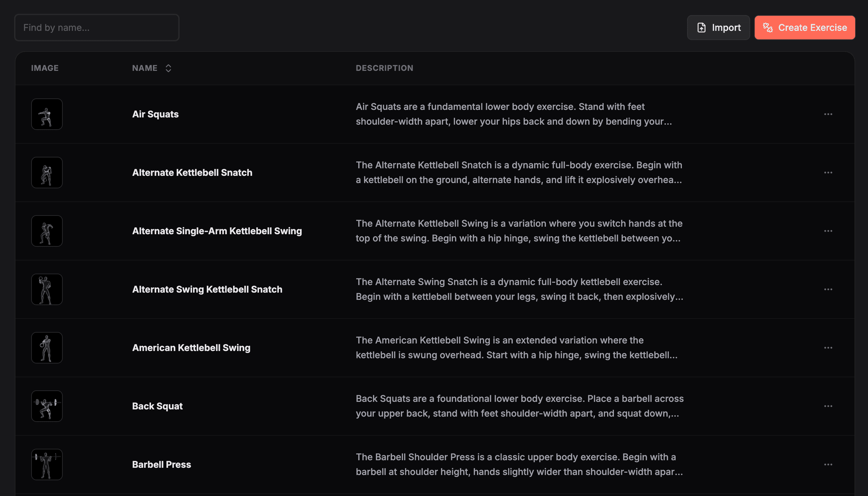Open options menu for Back Squat
The height and width of the screenshot is (496, 868).
pyautogui.click(x=828, y=406)
